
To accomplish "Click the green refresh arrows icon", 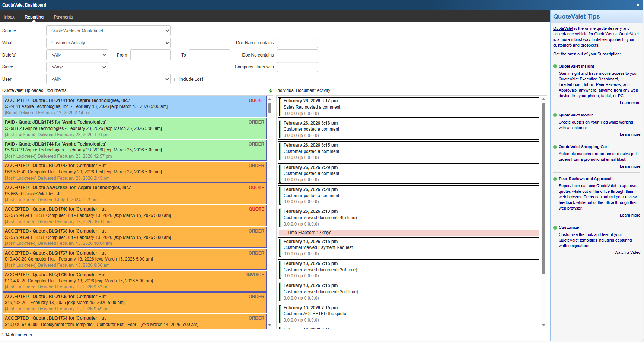I will [x=271, y=91].
